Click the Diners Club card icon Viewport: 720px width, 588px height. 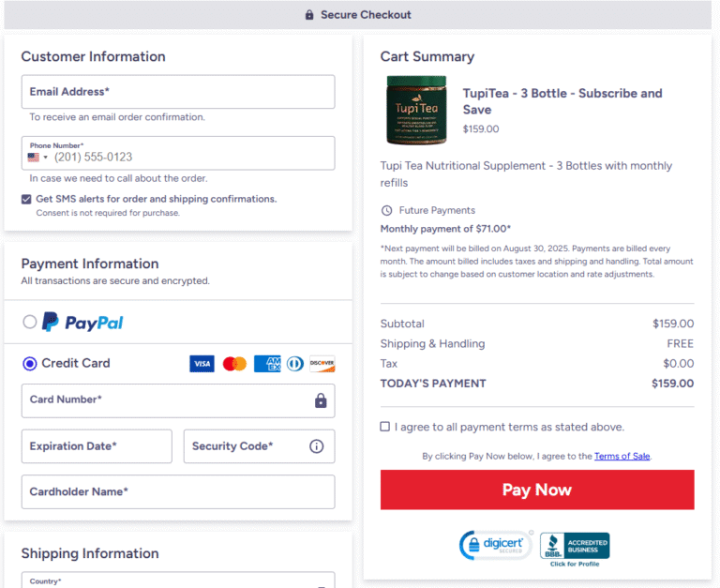295,364
